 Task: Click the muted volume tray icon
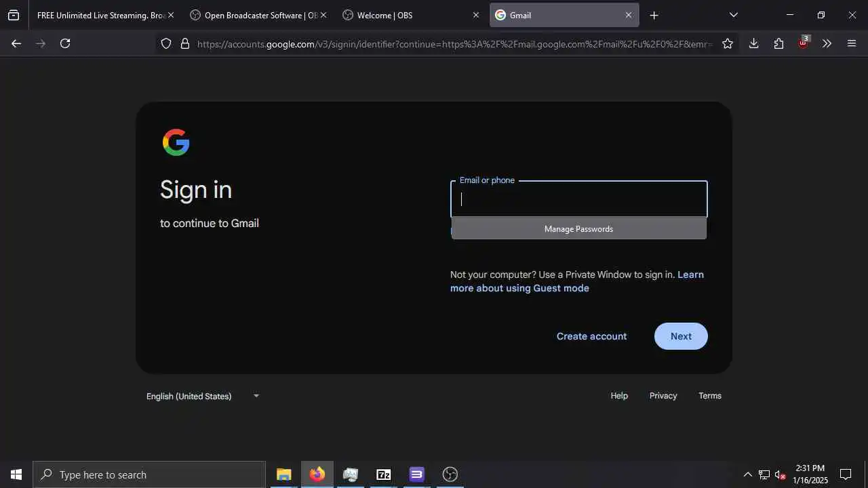point(781,474)
